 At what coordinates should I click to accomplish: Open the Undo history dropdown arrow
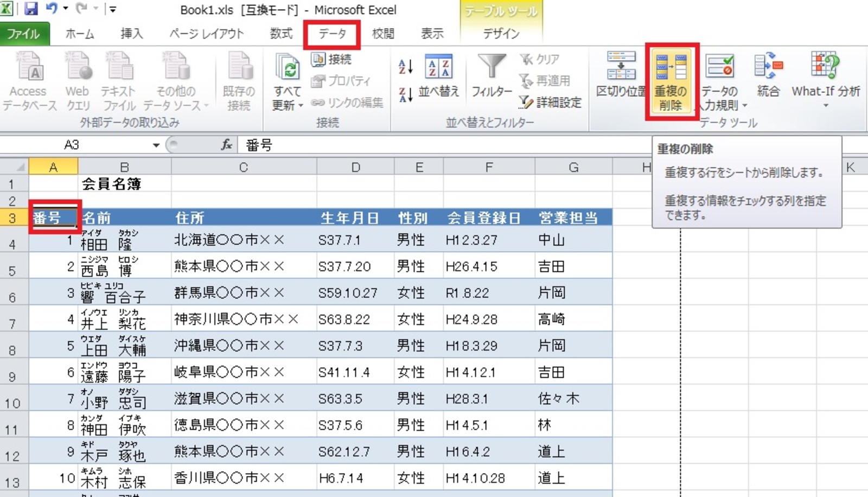pos(66,9)
